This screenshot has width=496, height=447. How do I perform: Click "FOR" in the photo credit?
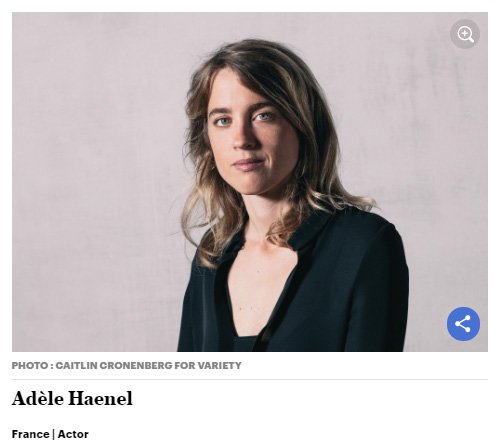(185, 365)
